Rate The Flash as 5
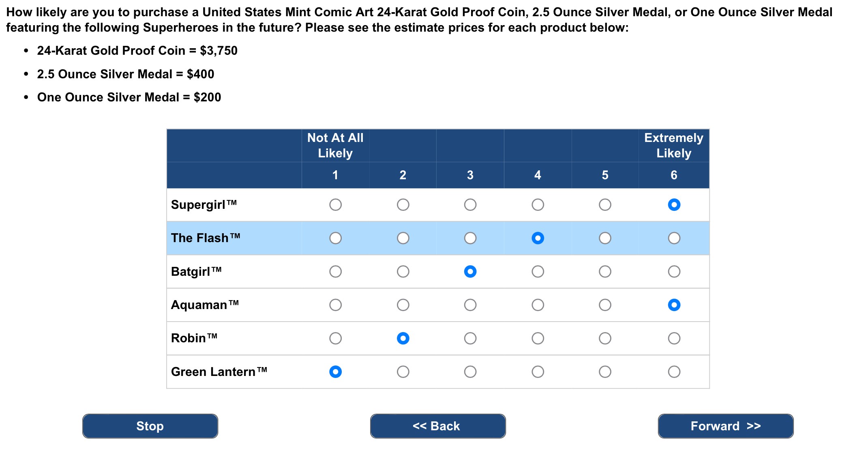 click(605, 238)
